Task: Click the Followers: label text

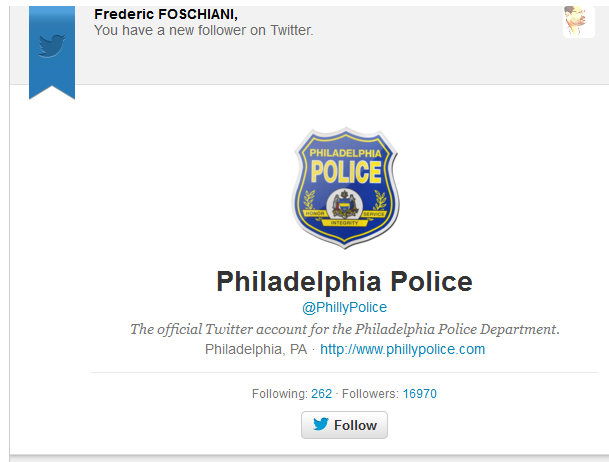Action: point(372,394)
